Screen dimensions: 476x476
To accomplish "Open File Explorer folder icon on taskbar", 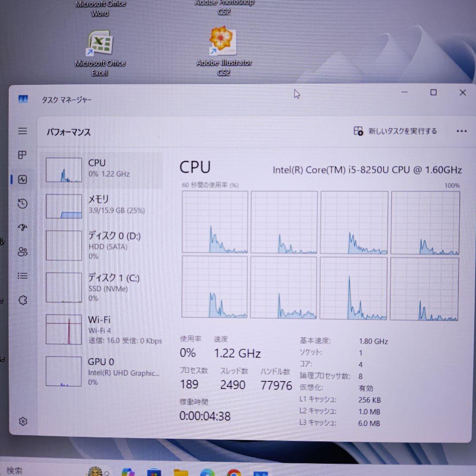I will point(181,472).
